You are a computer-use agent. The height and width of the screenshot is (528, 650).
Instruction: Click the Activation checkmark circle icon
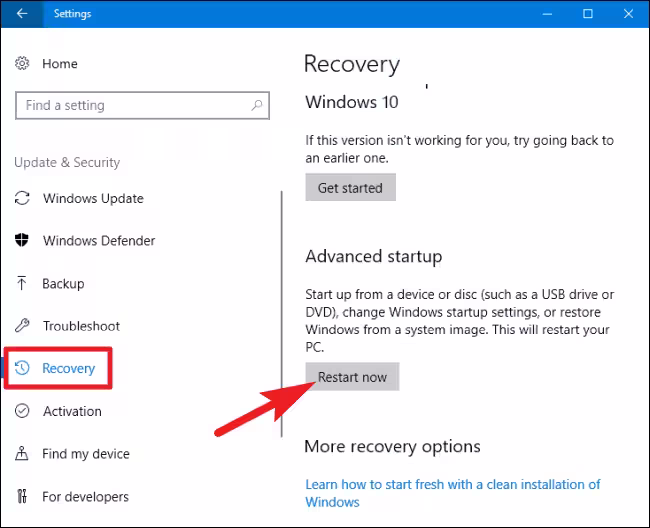[22, 411]
